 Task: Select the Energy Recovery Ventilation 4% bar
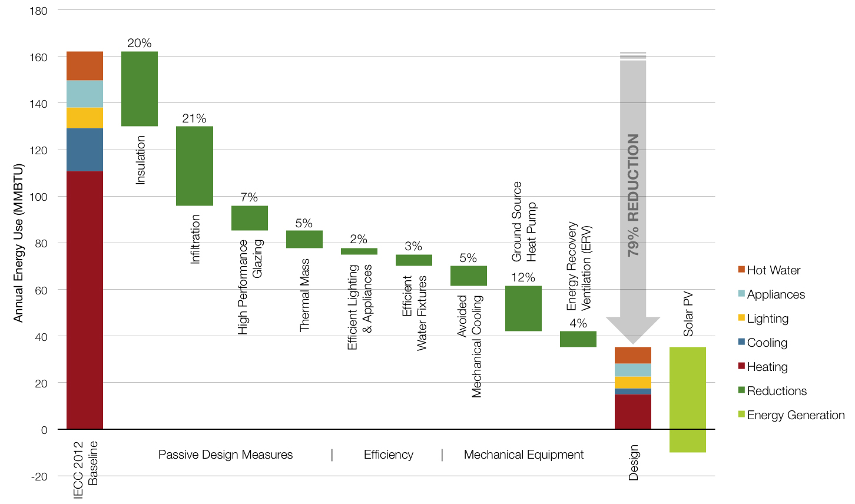pos(578,339)
